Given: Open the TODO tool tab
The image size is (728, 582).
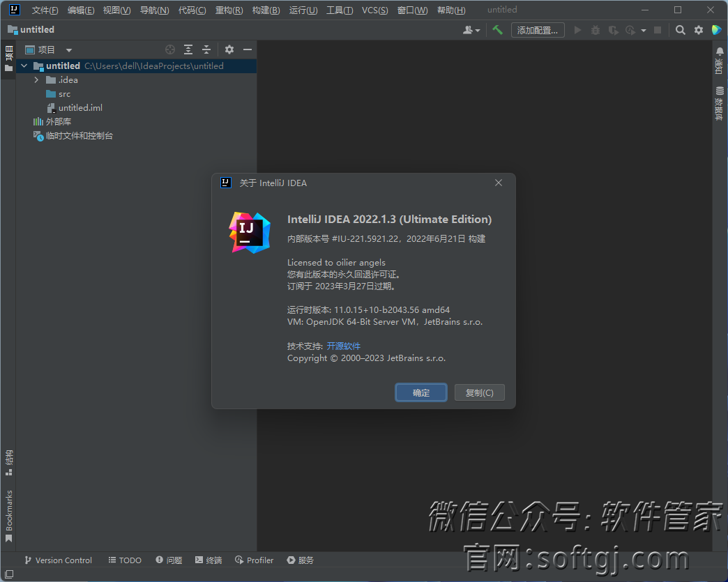Looking at the screenshot, I should tap(125, 560).
